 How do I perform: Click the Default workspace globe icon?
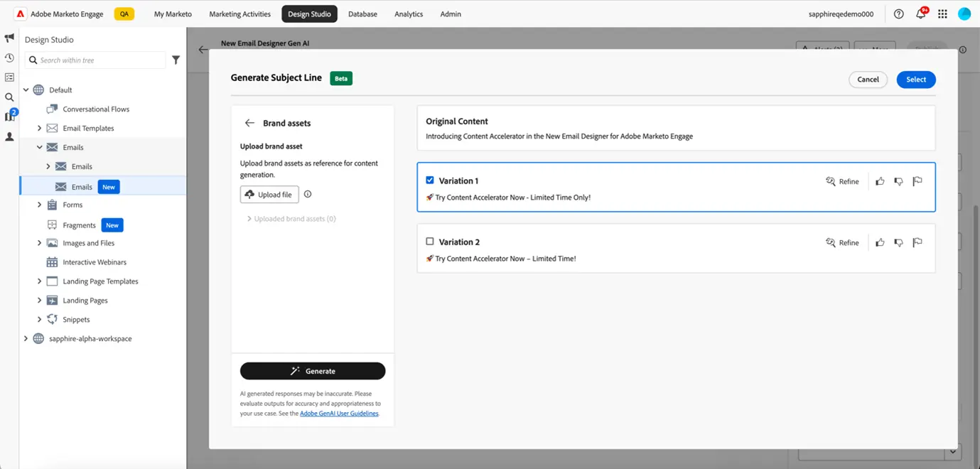[38, 90]
